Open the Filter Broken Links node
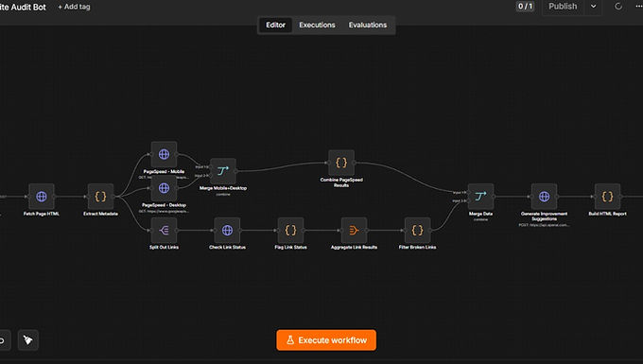Screen dimensions: 643x364 point(417,230)
